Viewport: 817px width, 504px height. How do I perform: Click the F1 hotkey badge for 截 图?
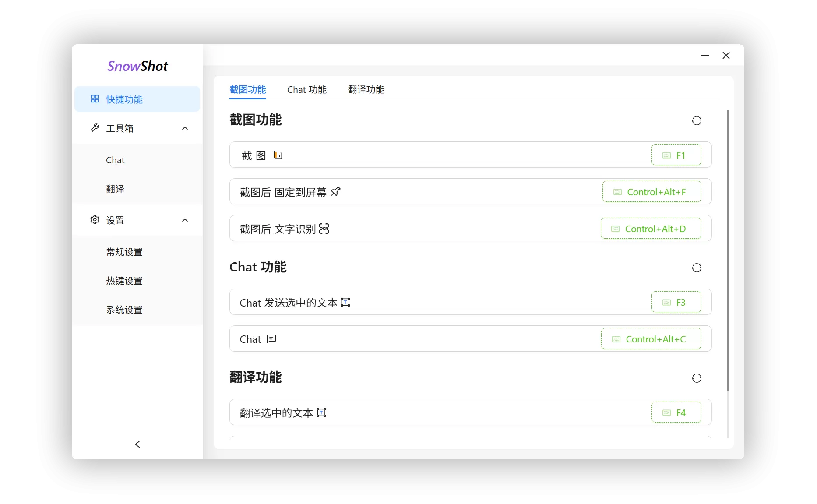tap(676, 155)
